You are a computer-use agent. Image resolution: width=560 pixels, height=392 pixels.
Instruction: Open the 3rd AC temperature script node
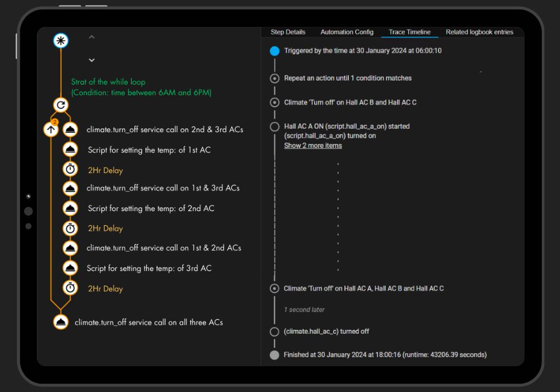[70, 268]
